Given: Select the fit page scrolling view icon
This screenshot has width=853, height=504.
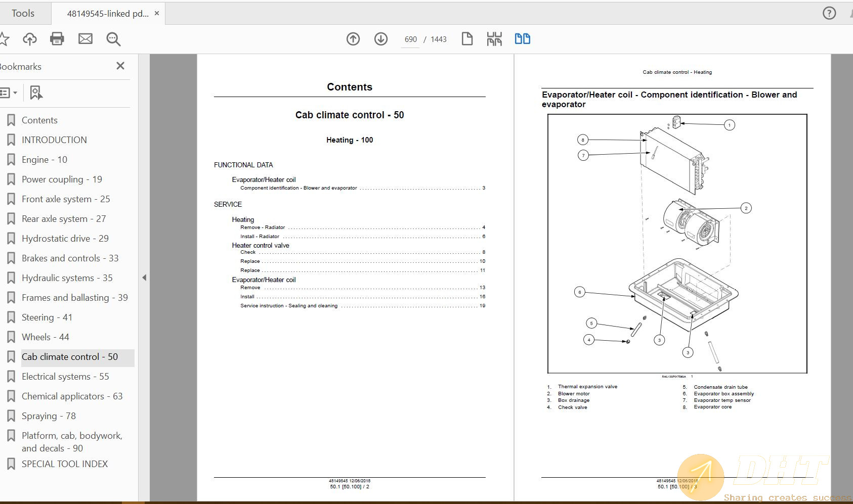Looking at the screenshot, I should coord(494,39).
